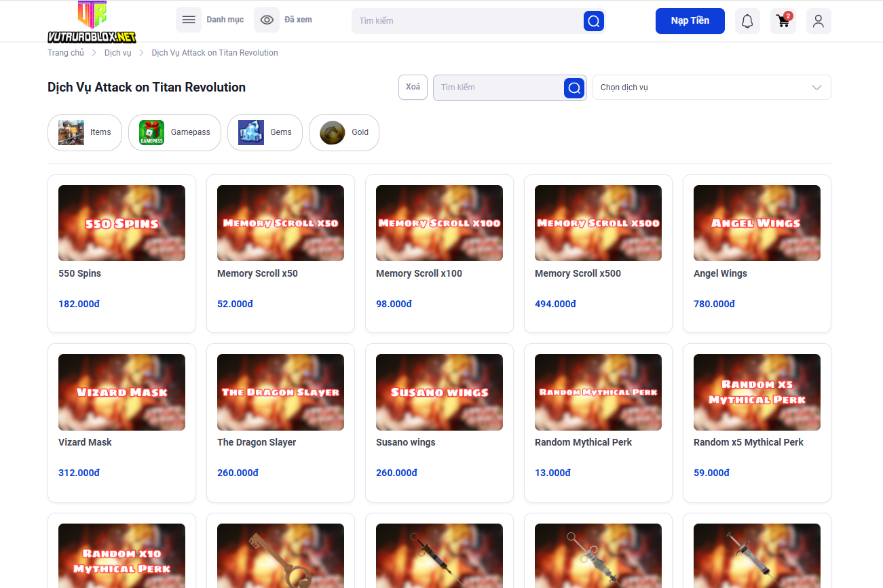Open the Memory Scroll x50 thumbnail
This screenshot has width=883, height=588.
(281, 223)
